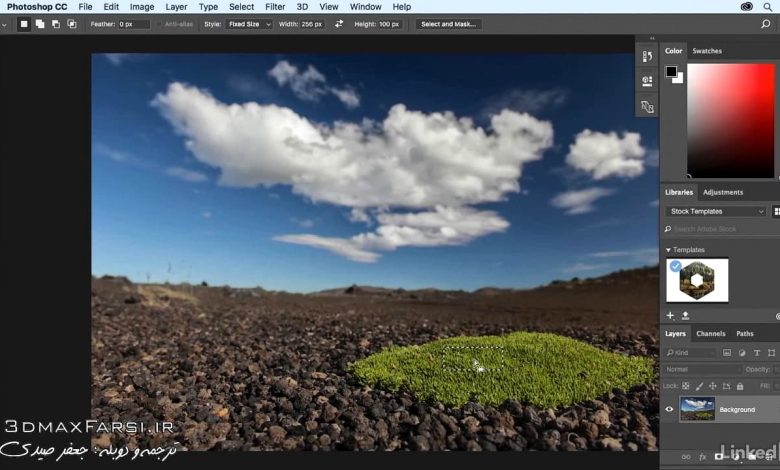The image size is (780, 470).
Task: Click the background color white swatch
Action: point(679,79)
